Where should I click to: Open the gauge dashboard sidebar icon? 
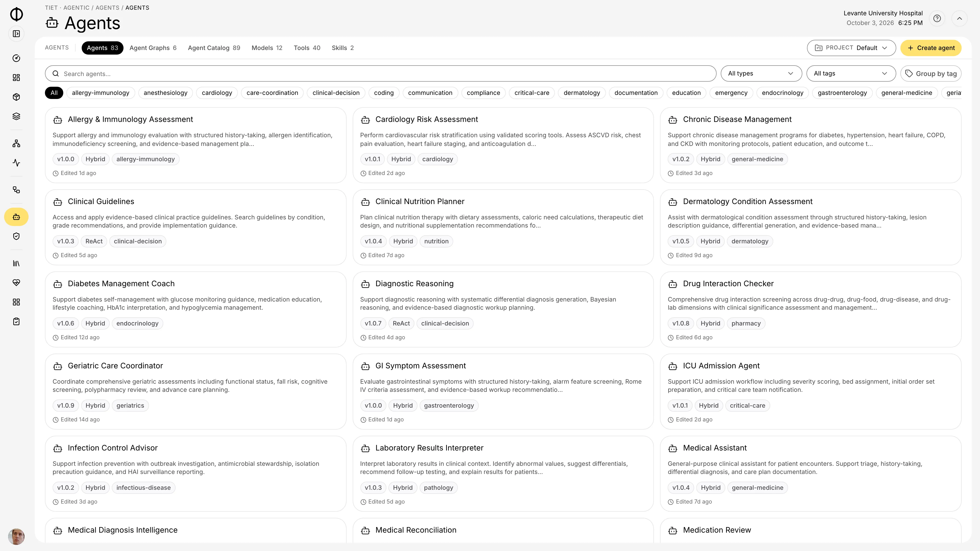[16, 58]
